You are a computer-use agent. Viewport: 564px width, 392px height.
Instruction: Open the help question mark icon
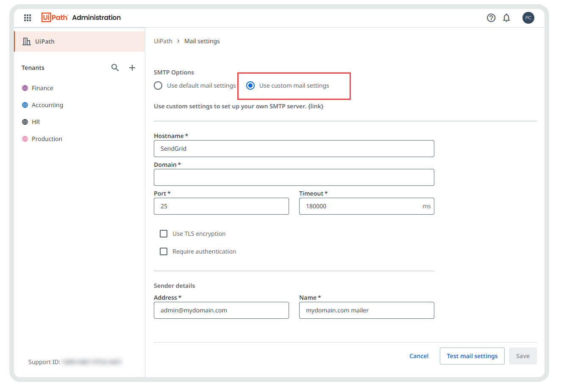pos(491,18)
